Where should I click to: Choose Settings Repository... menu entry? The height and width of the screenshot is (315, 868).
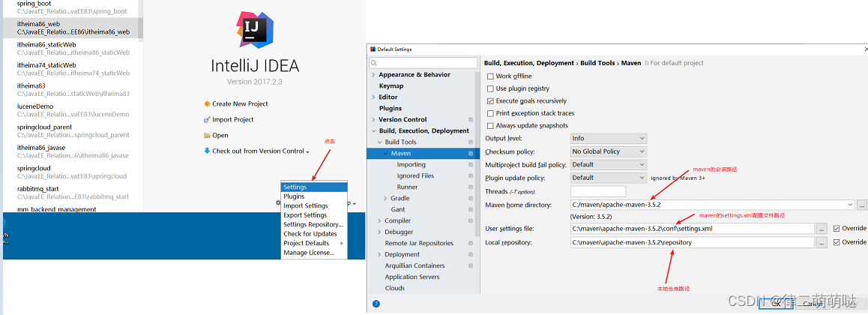pos(314,225)
